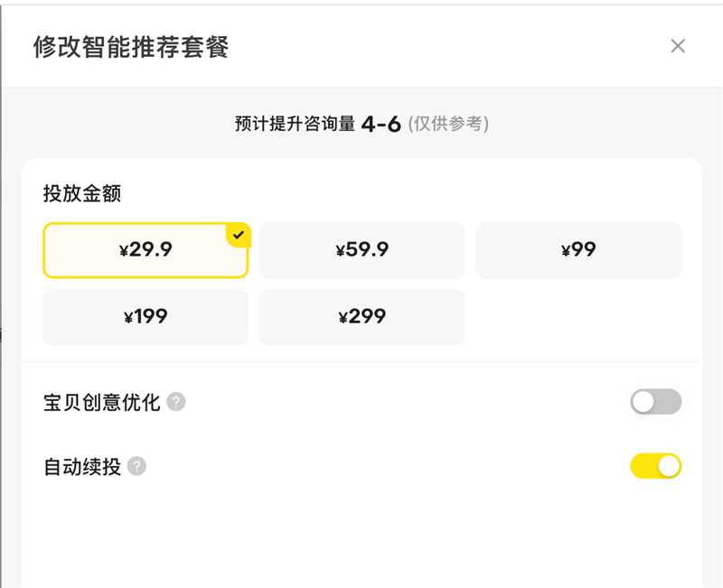Screen dimensions: 723x588
Task: Select the ¥199 amount option
Action: [146, 317]
